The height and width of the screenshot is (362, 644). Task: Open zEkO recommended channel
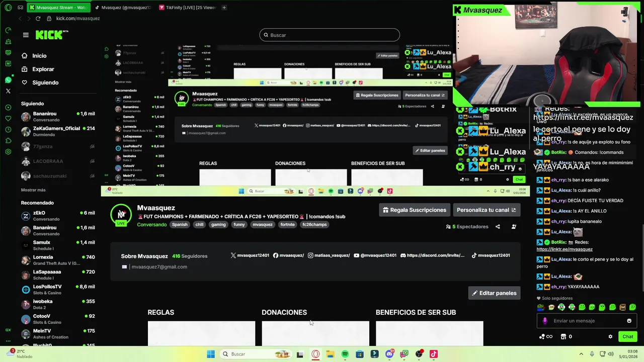[58, 216]
